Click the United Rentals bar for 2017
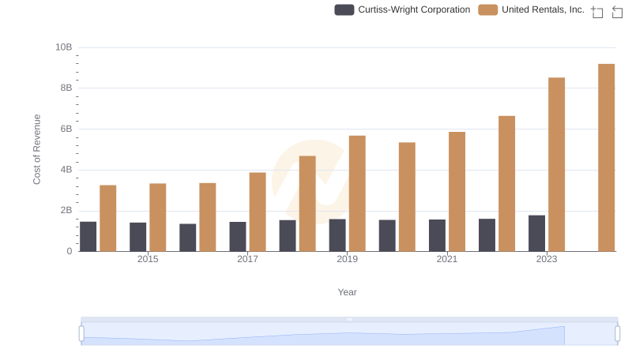This screenshot has width=632, height=364. coord(258,212)
